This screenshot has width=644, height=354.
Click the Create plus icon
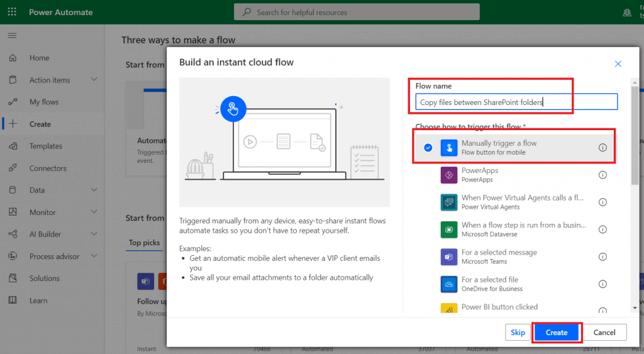pyautogui.click(x=13, y=124)
